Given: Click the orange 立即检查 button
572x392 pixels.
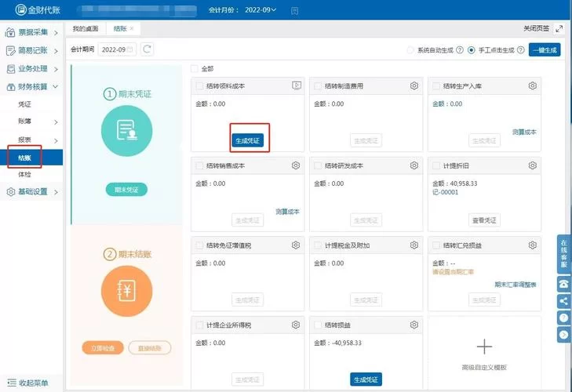Looking at the screenshot, I should (x=103, y=348).
